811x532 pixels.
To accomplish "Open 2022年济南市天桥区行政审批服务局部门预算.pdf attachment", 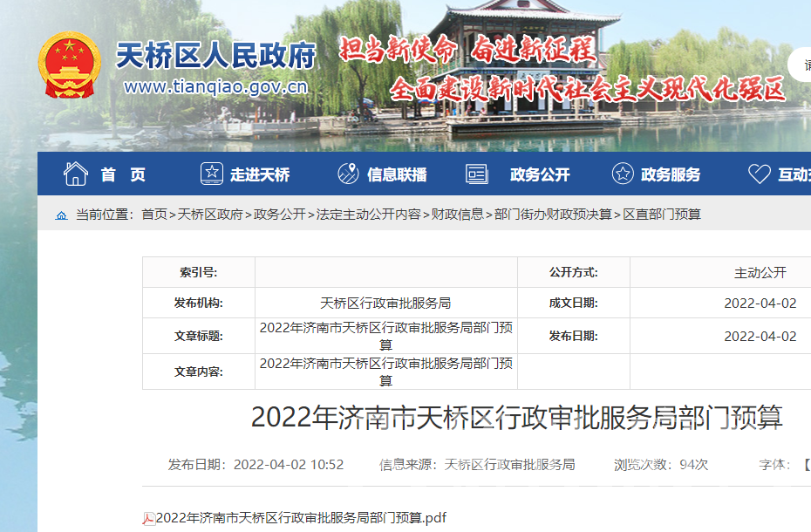I will [301, 518].
